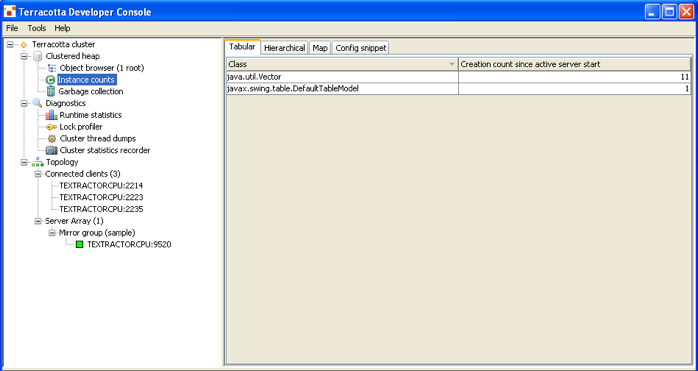Open the File menu
698x371 pixels.
pyautogui.click(x=12, y=28)
